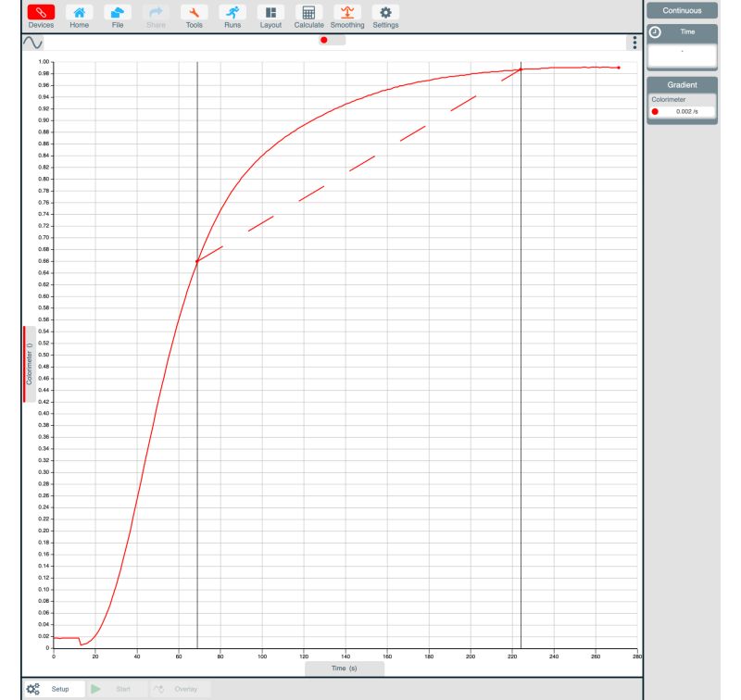Open the Runs menu
Screen dimensions: 741x700
pos(232,16)
